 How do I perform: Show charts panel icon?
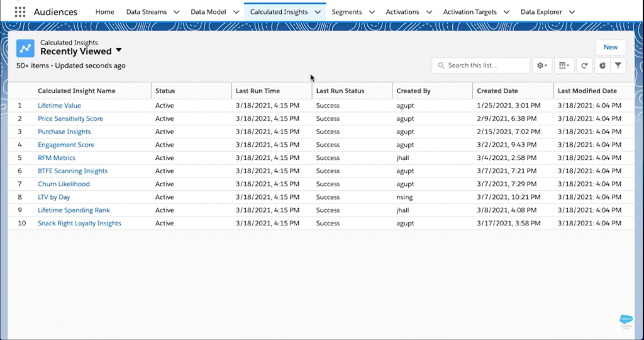point(602,65)
